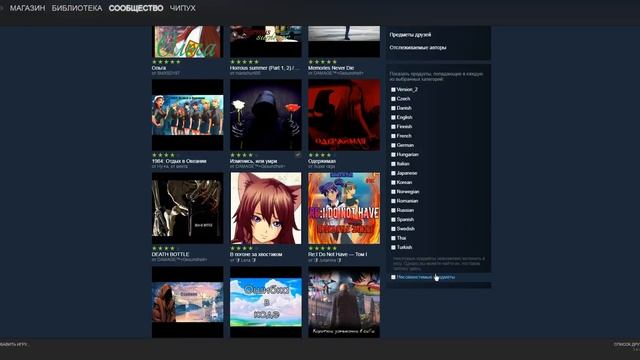Viewport: 640px width, 360px height.
Task: Enable the Japanese language filter
Action: pos(393,173)
